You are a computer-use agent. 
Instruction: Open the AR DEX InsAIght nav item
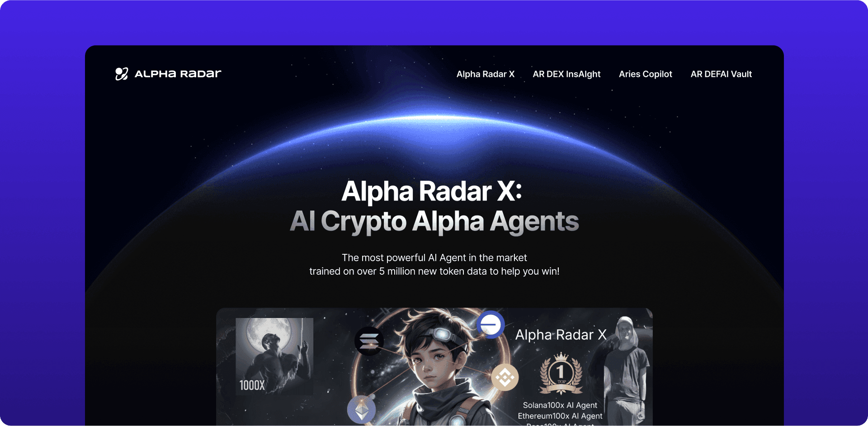click(566, 74)
